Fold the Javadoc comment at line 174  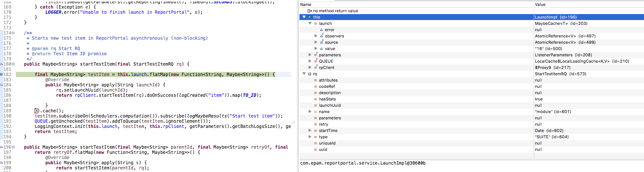click(x=13, y=33)
